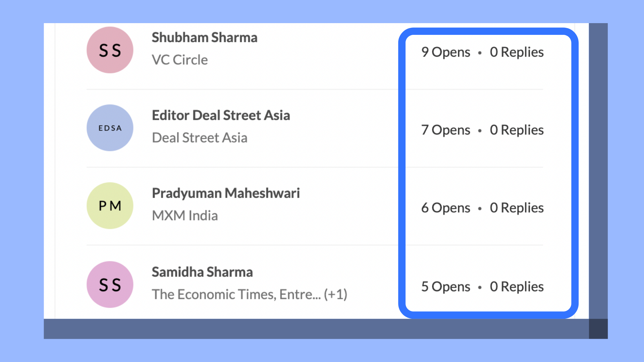
Task: Click the Deal Street Asia outlet label
Action: coord(200,138)
